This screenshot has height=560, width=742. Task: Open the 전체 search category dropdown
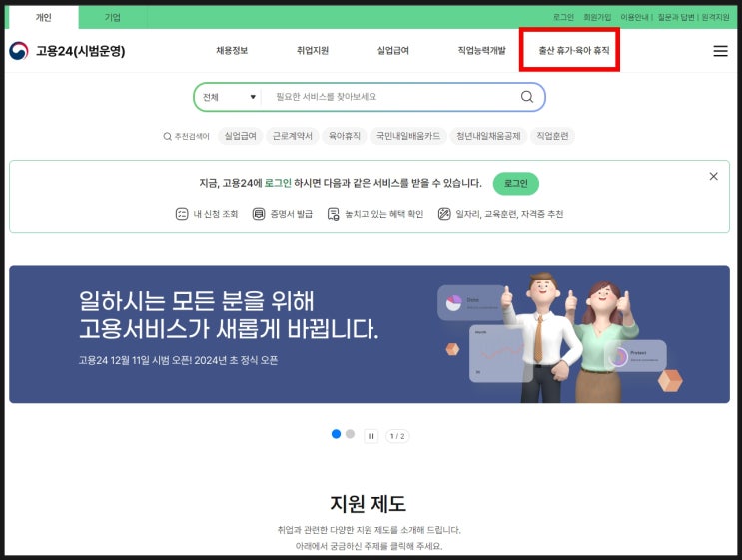[x=229, y=97]
